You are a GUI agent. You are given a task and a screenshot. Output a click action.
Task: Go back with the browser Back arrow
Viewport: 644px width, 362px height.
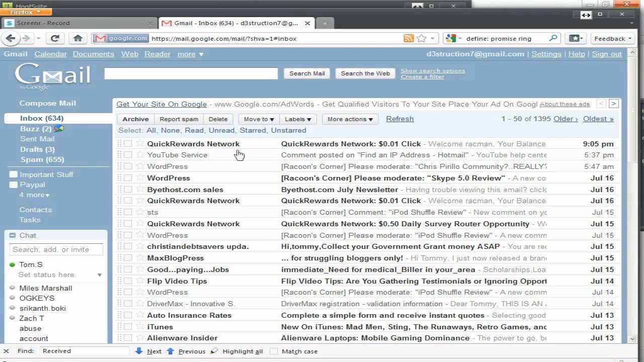(x=11, y=38)
